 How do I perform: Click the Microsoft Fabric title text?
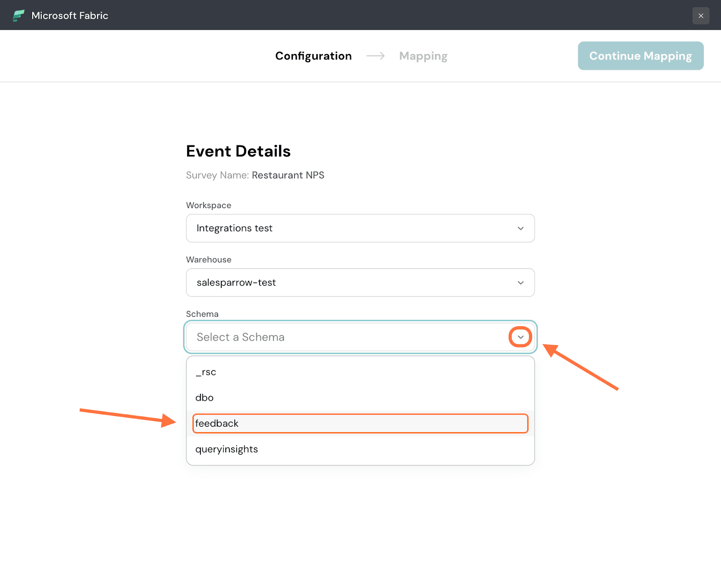click(x=70, y=16)
